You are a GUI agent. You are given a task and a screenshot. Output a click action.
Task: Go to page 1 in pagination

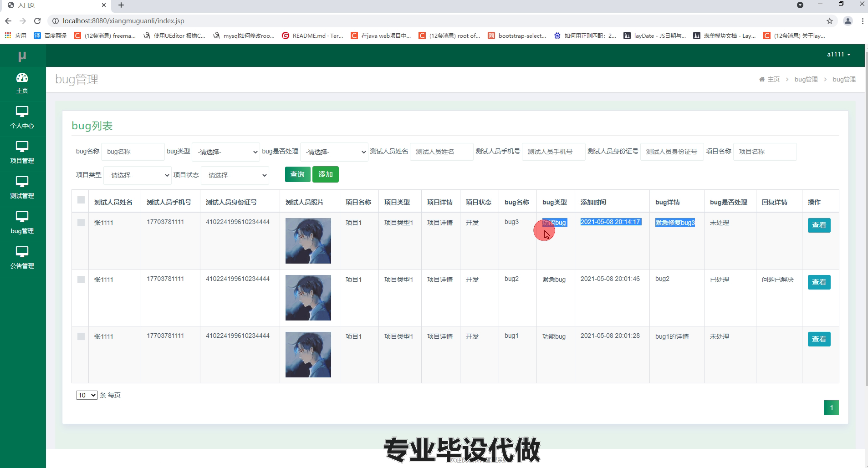pos(832,407)
